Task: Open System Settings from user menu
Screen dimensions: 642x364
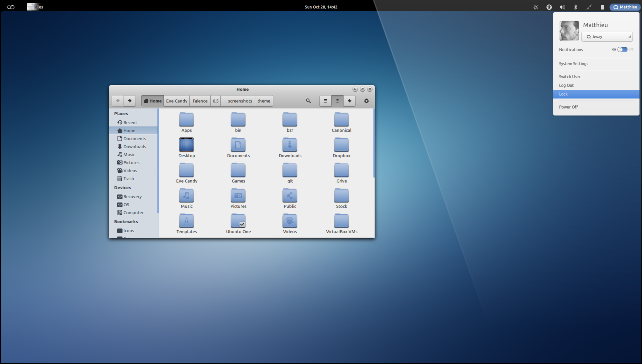Action: (x=596, y=64)
